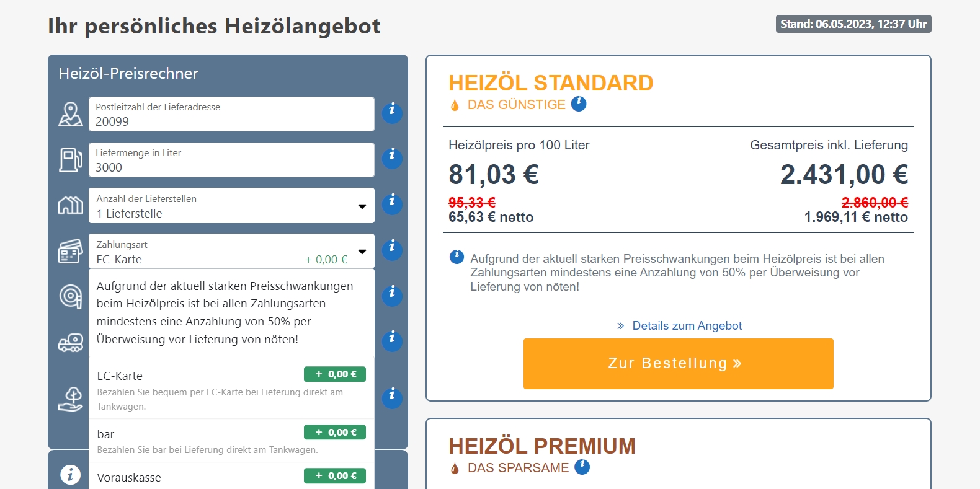Click the map pin postal code icon
The height and width of the screenshot is (489, 980).
tap(71, 114)
